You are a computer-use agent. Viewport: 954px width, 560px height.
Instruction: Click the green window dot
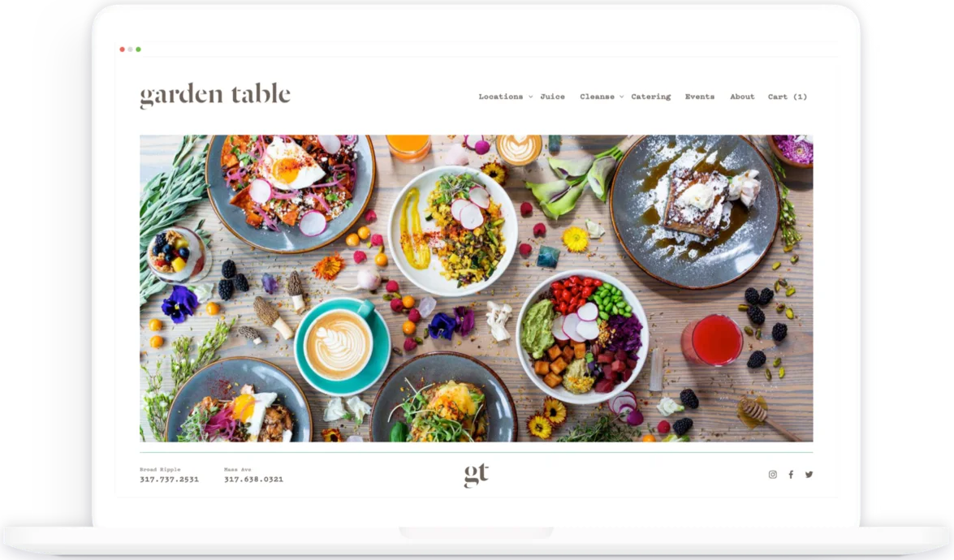tap(138, 50)
